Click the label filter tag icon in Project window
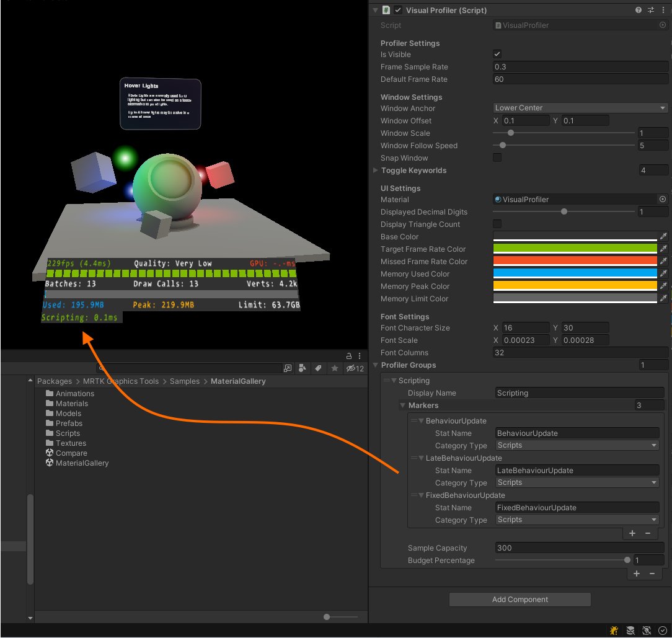The width and height of the screenshot is (672, 638). coord(317,368)
